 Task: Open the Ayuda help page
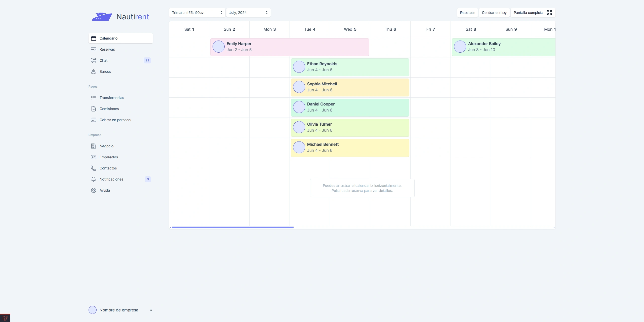[x=121, y=190]
